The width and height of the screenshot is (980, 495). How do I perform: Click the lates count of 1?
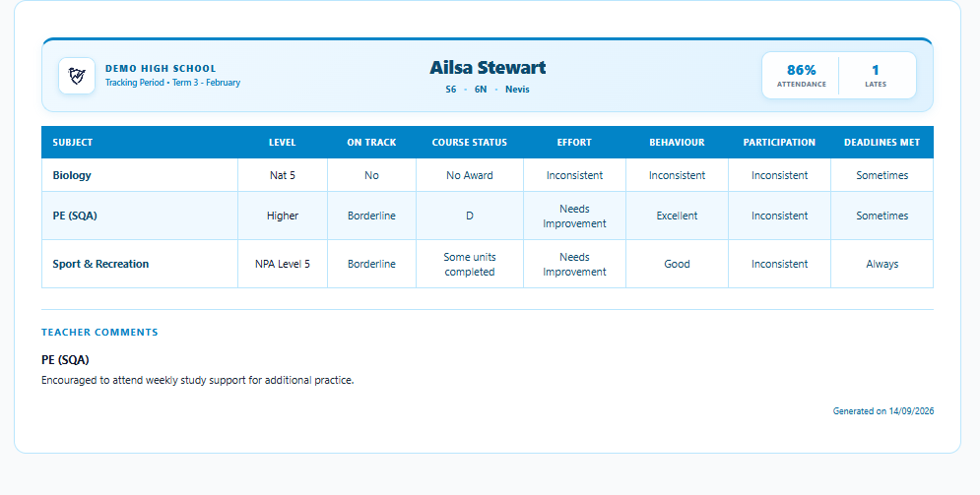[x=876, y=70]
